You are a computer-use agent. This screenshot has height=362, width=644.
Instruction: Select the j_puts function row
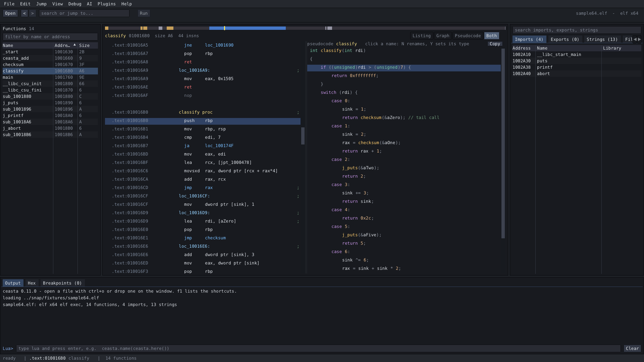pos(50,103)
